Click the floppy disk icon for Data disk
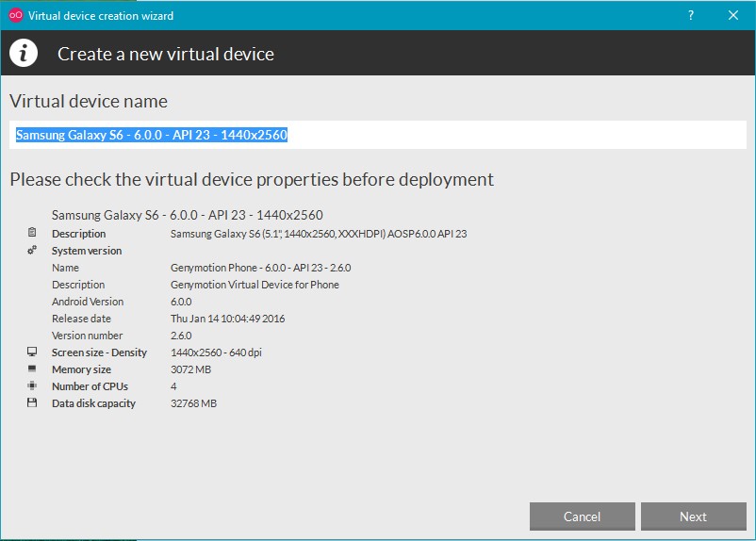 [32, 402]
